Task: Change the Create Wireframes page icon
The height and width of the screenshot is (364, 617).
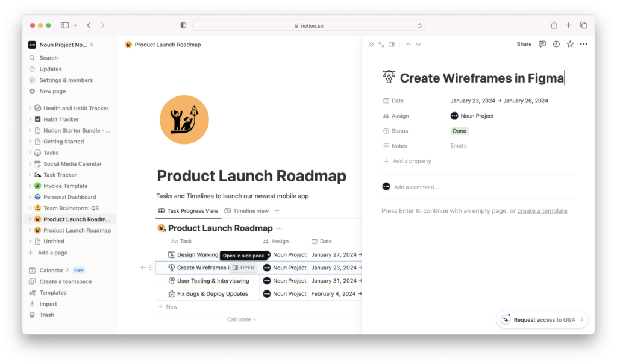Action: [389, 77]
